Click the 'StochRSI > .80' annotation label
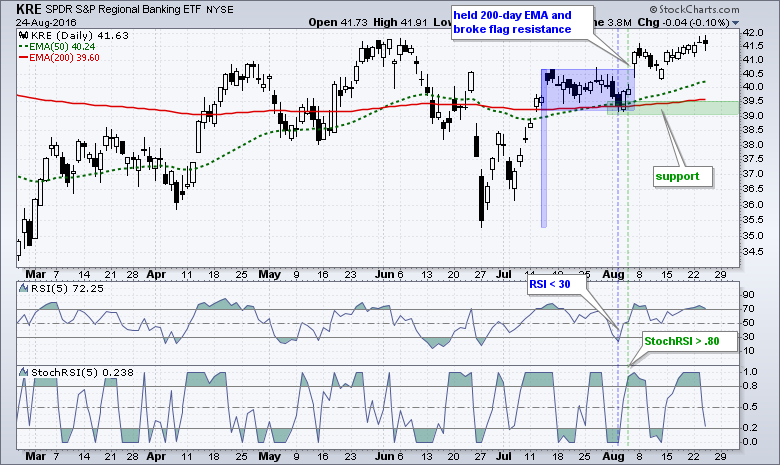 tap(682, 341)
